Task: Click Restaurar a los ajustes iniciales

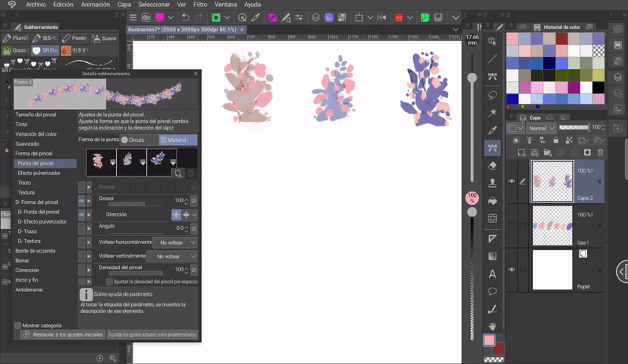Action: point(63,334)
